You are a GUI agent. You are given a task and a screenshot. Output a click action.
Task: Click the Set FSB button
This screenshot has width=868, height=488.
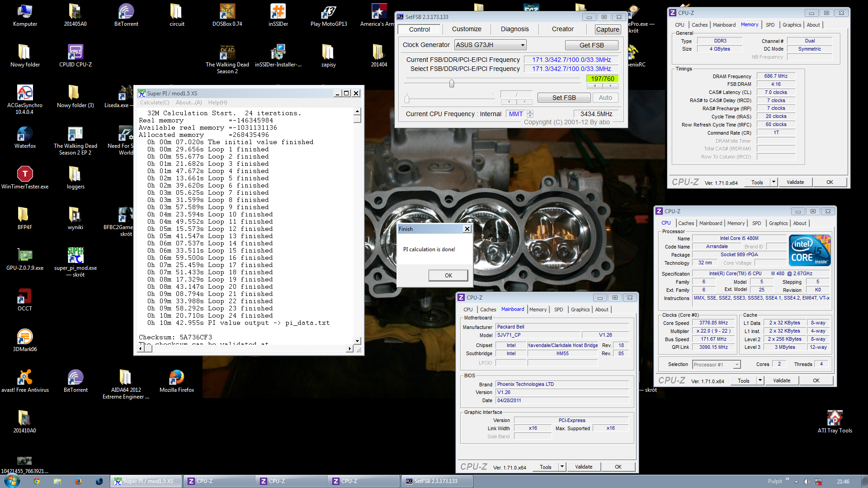564,98
